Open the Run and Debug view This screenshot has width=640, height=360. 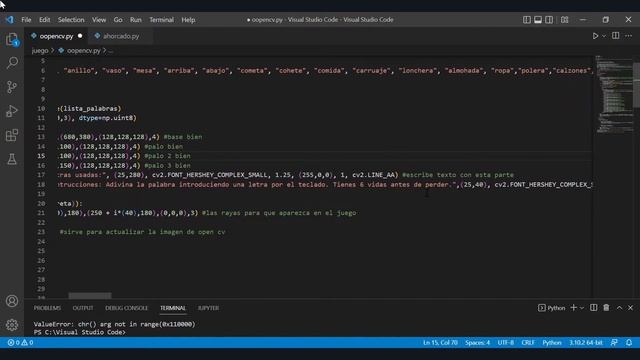(12, 111)
